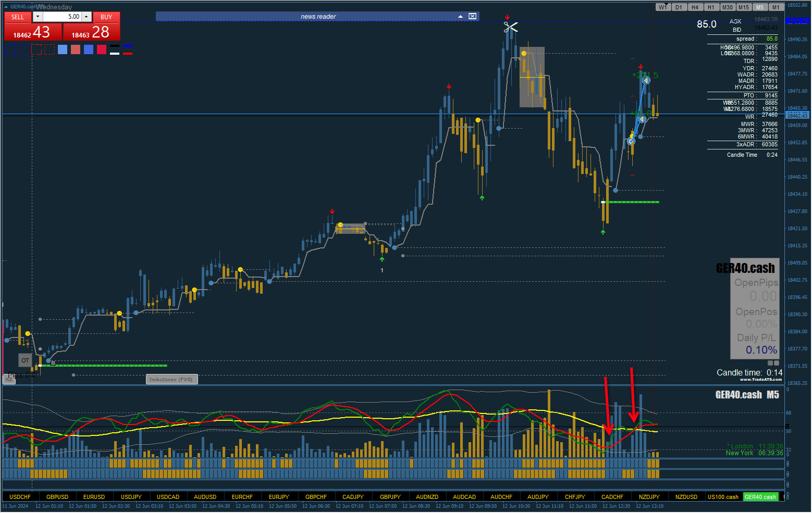Pick the black and white line tool
This screenshot has width=812, height=513.
[115, 49]
